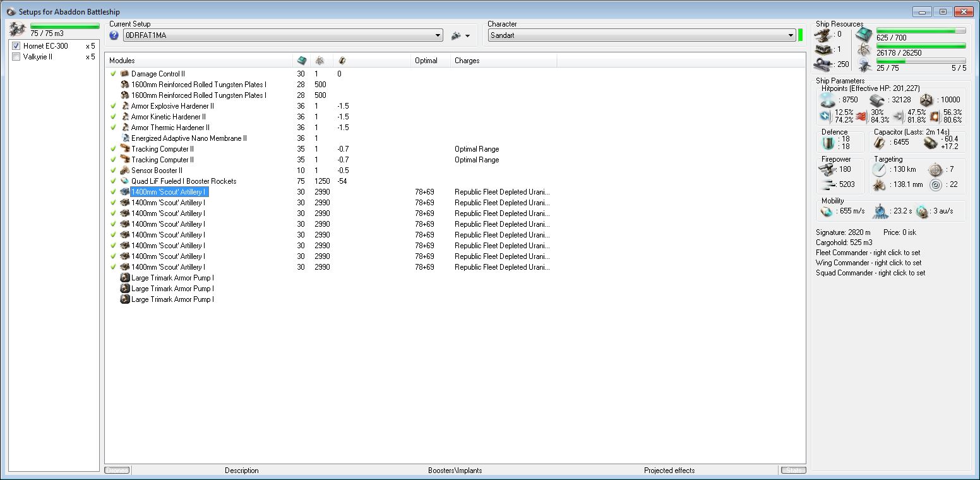
Task: Click the blue help icon beside Current Setup
Action: 114,35
